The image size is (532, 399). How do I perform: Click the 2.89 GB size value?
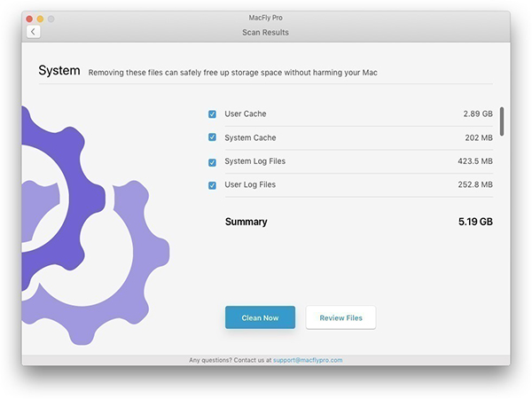click(x=478, y=113)
